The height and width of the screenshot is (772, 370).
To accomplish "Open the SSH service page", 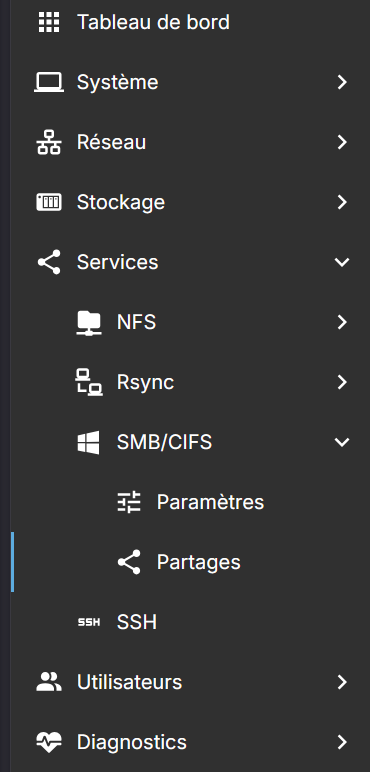I will (x=137, y=622).
